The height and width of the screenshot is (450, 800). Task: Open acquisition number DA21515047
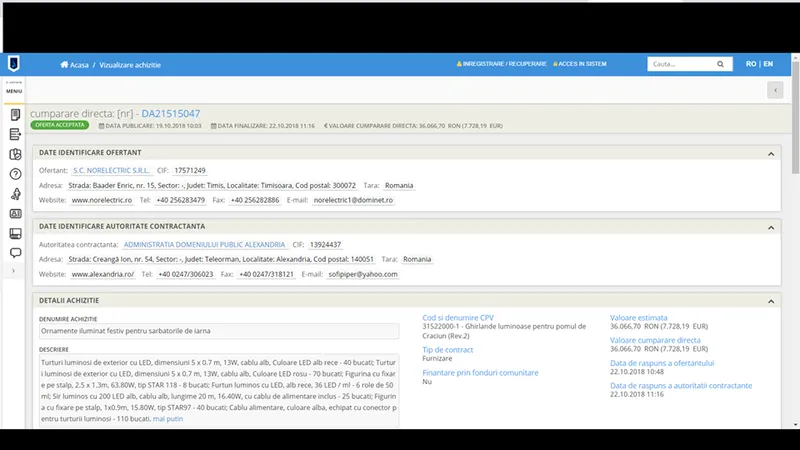click(x=170, y=114)
